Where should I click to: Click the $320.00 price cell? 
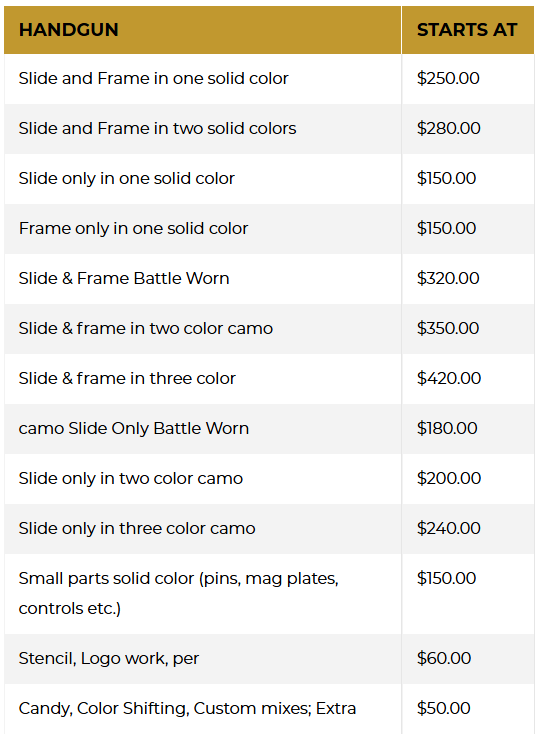point(467,279)
